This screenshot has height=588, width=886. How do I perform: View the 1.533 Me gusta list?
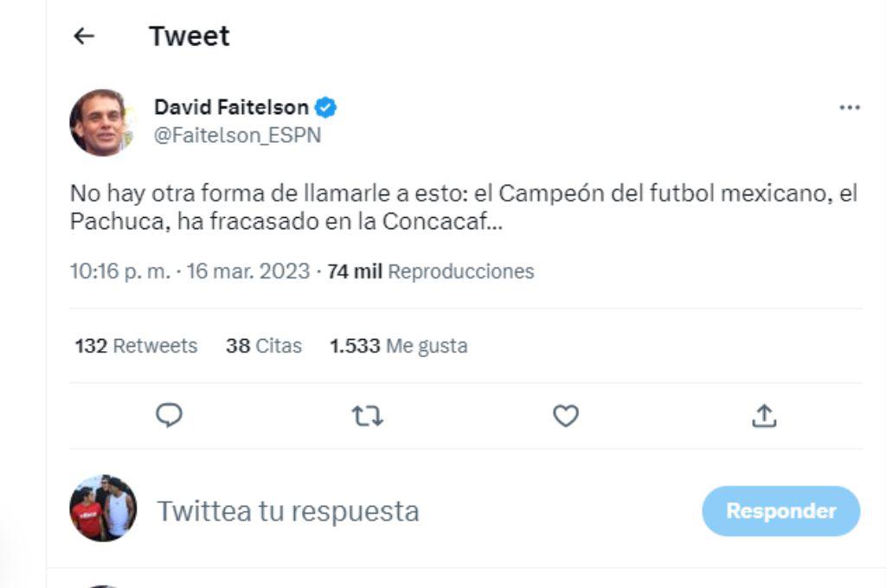[x=398, y=346]
